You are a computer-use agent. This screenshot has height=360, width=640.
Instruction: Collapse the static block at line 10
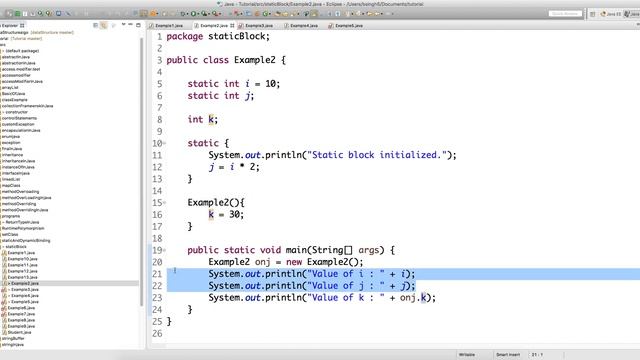pyautogui.click(x=164, y=143)
